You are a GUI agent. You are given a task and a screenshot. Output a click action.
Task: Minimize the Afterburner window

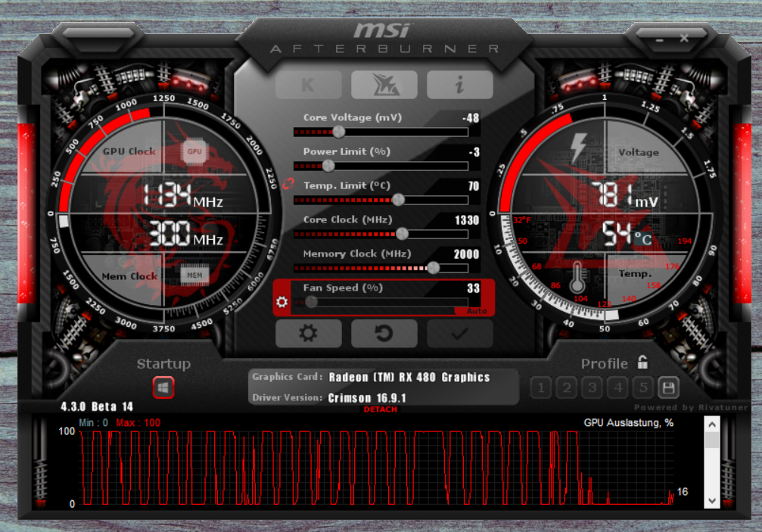(x=659, y=39)
